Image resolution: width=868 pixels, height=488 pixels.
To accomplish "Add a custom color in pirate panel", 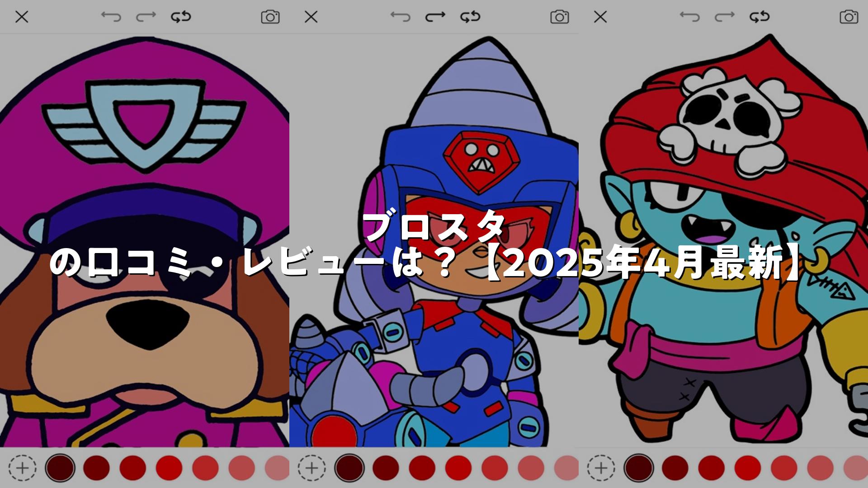I will [x=601, y=468].
